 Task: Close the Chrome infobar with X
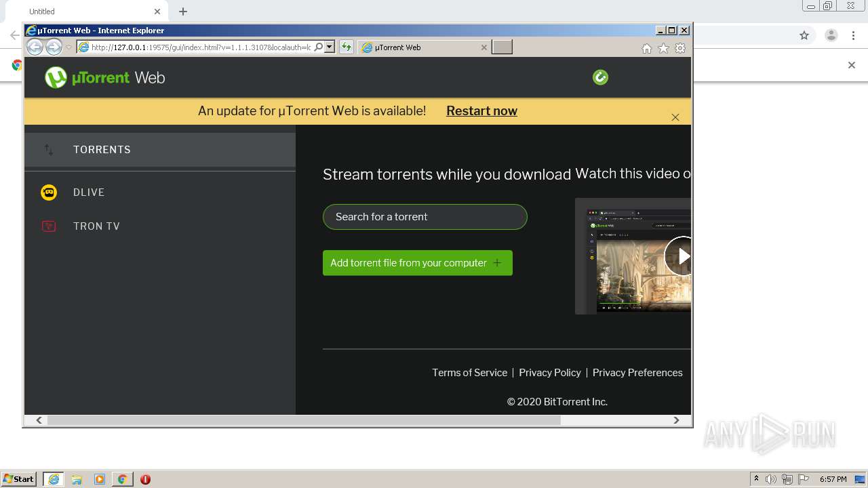pyautogui.click(x=852, y=65)
